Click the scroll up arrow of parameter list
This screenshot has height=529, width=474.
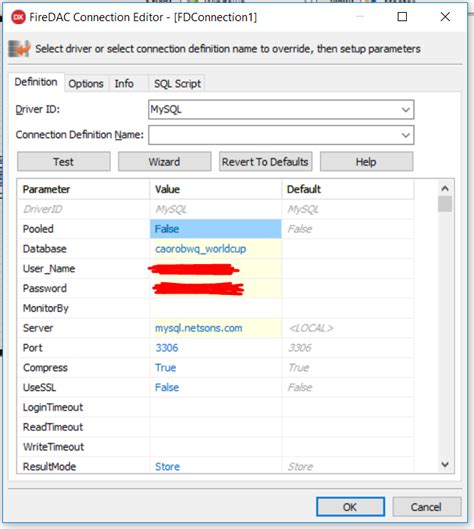445,188
